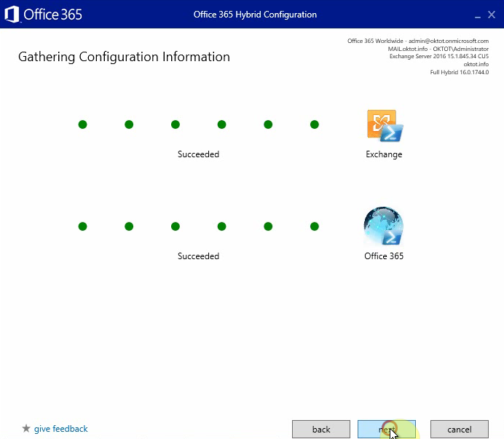Close the Hybrid Configuration window
This screenshot has width=504, height=439.
coord(492,15)
